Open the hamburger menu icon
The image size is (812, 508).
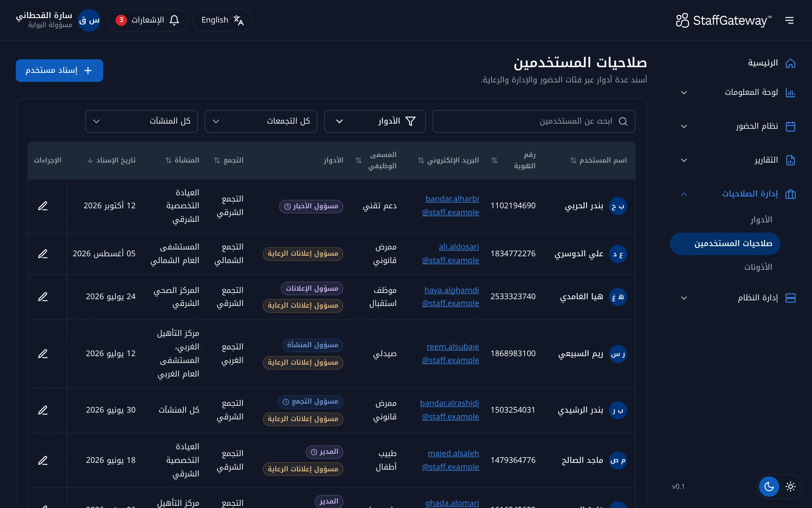click(789, 21)
